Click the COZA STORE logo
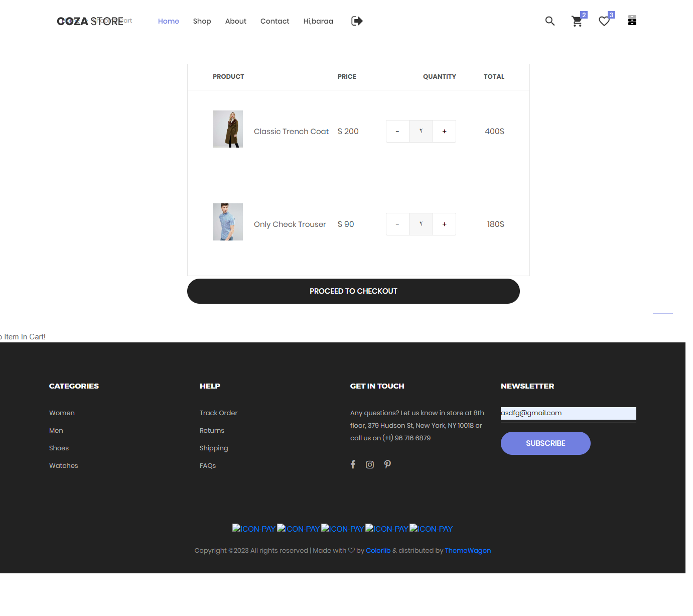Image resolution: width=693 pixels, height=616 pixels. pos(90,21)
